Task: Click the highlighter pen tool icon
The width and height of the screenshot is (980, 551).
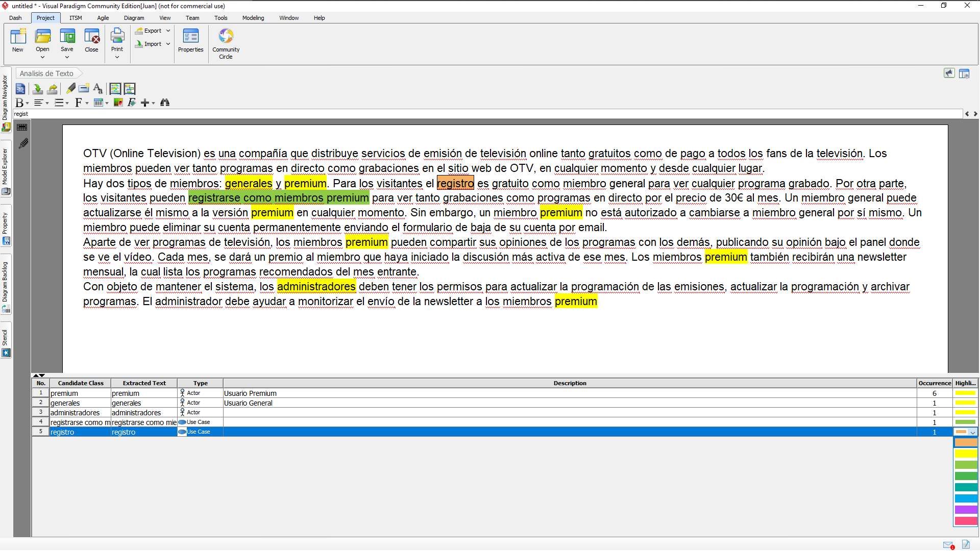Action: tap(70, 89)
